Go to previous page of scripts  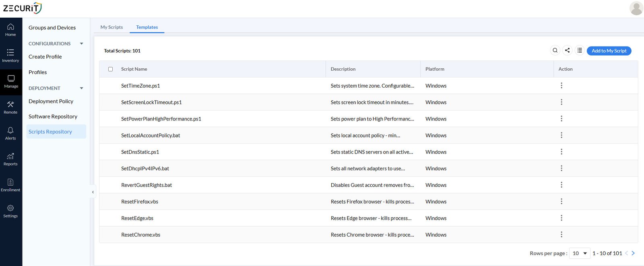626,253
